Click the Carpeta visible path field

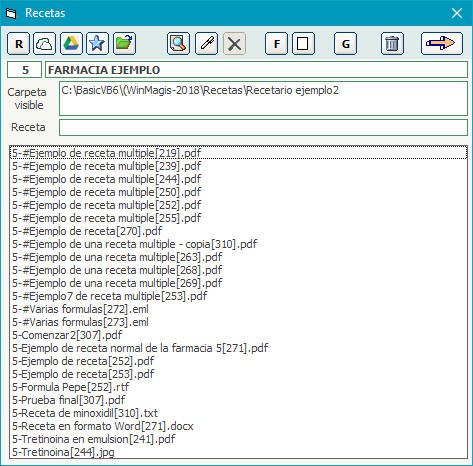pyautogui.click(x=263, y=99)
